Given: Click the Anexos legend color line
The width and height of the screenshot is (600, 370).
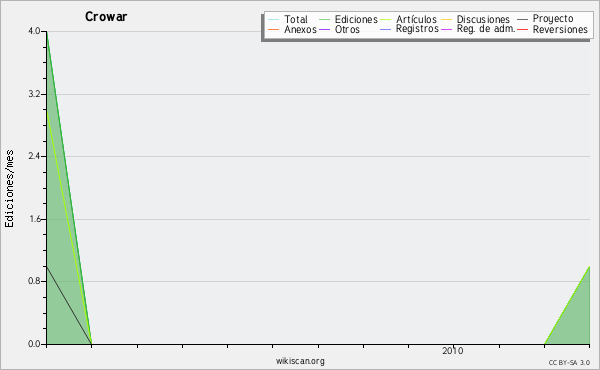Looking at the screenshot, I should (x=274, y=29).
